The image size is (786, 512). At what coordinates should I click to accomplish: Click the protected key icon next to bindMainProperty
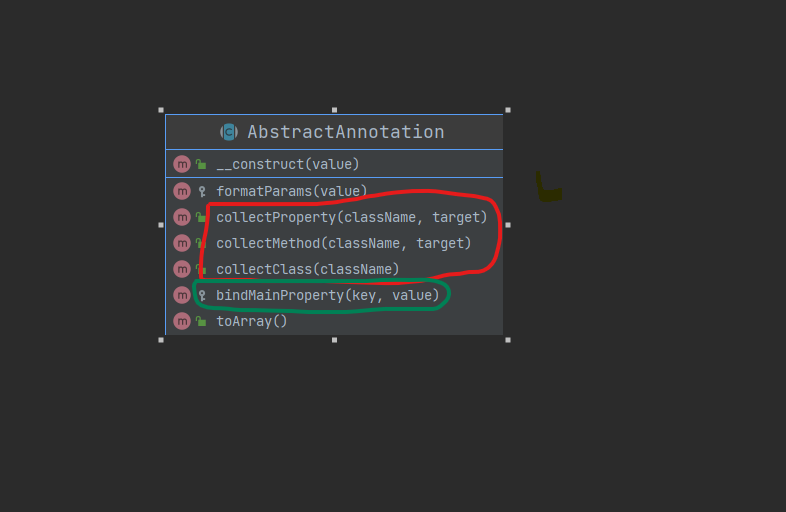click(201, 295)
